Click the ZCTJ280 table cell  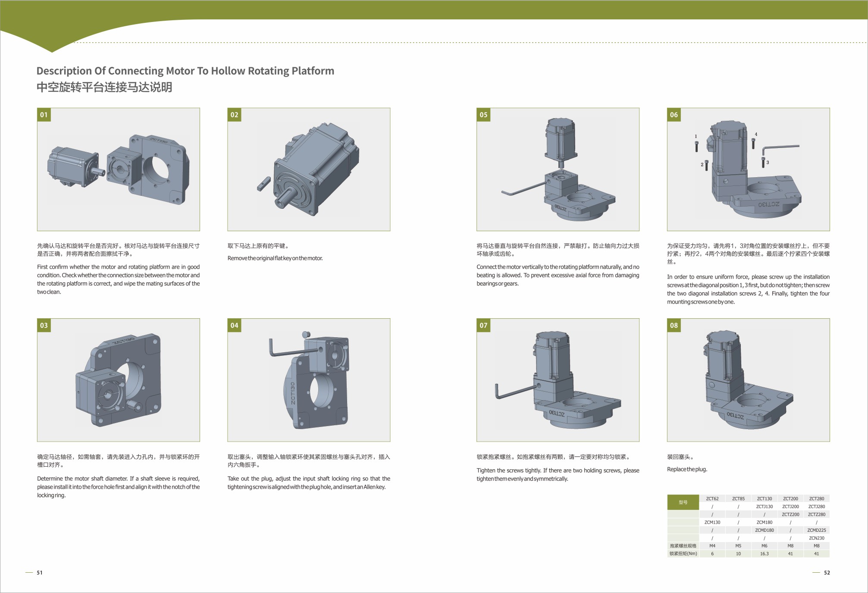coord(817,507)
